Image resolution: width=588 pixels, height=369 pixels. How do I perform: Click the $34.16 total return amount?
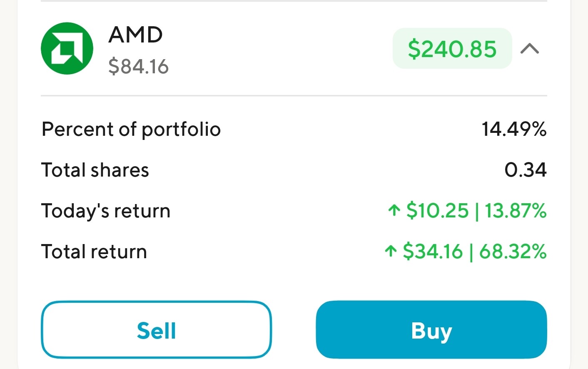433,252
